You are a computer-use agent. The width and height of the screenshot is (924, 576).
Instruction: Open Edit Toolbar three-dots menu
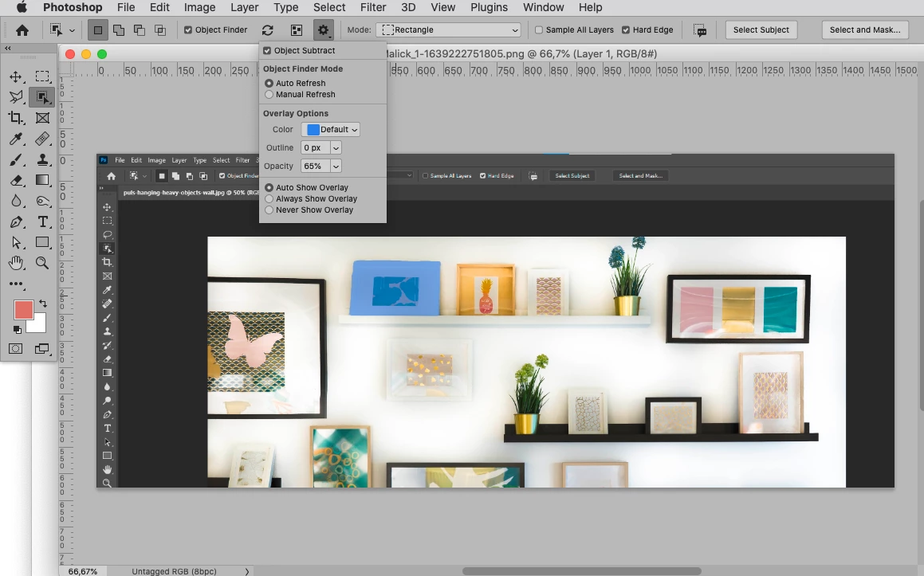point(16,284)
